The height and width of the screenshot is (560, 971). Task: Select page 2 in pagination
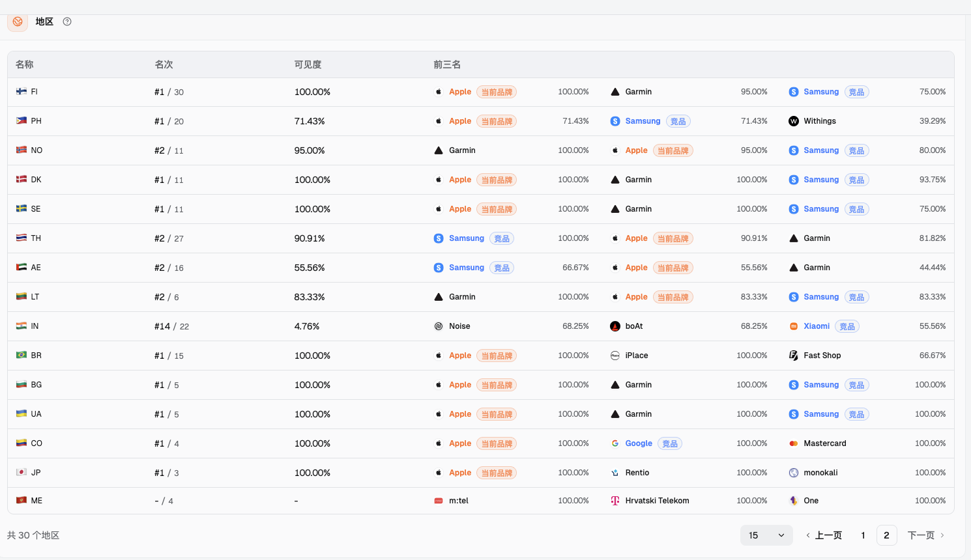pyautogui.click(x=886, y=535)
